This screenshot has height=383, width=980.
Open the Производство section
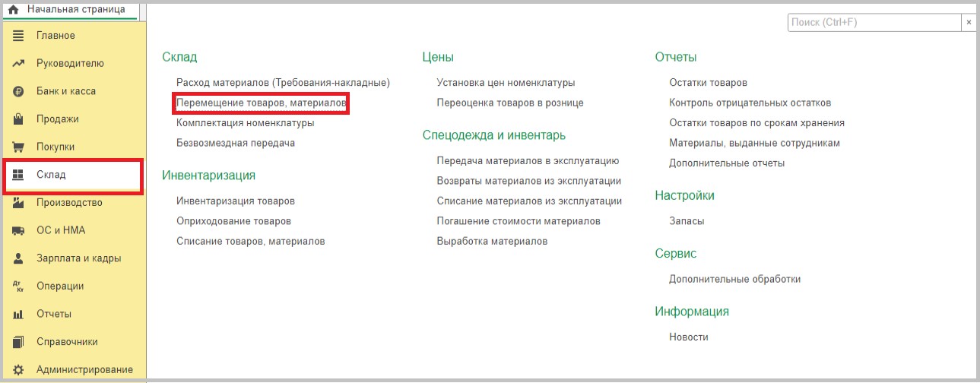tap(69, 203)
